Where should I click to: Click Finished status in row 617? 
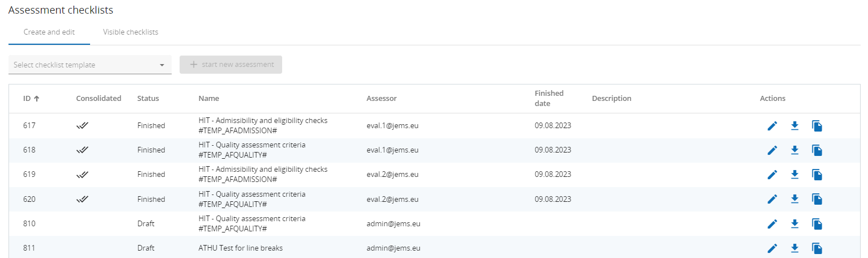151,126
